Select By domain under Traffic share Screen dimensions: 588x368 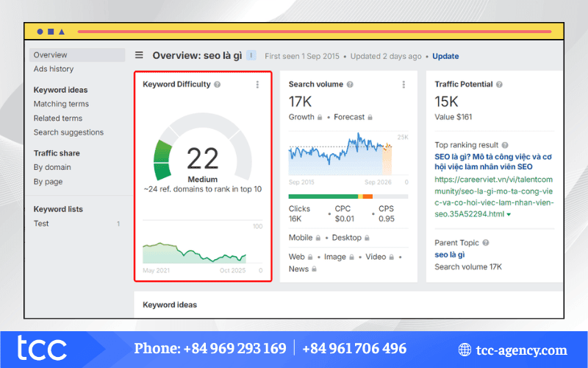[x=52, y=167]
